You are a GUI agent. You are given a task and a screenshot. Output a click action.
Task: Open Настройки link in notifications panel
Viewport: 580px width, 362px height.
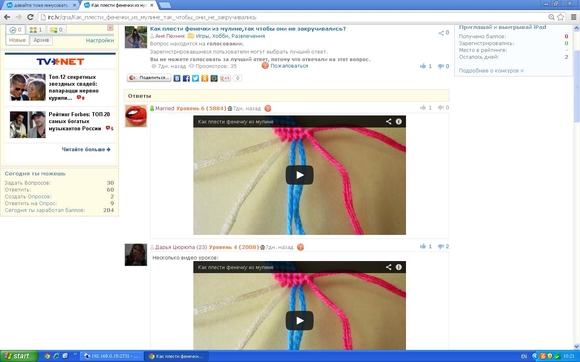click(x=100, y=40)
